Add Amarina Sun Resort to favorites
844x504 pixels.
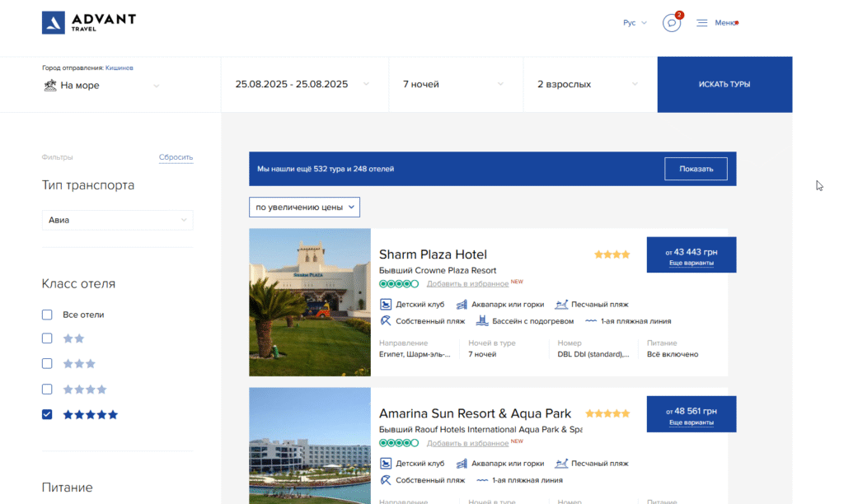(467, 443)
